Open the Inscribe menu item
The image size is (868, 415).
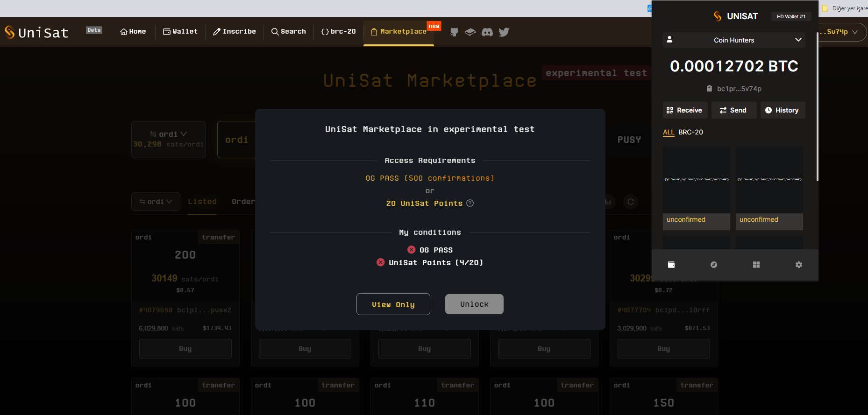pos(235,32)
